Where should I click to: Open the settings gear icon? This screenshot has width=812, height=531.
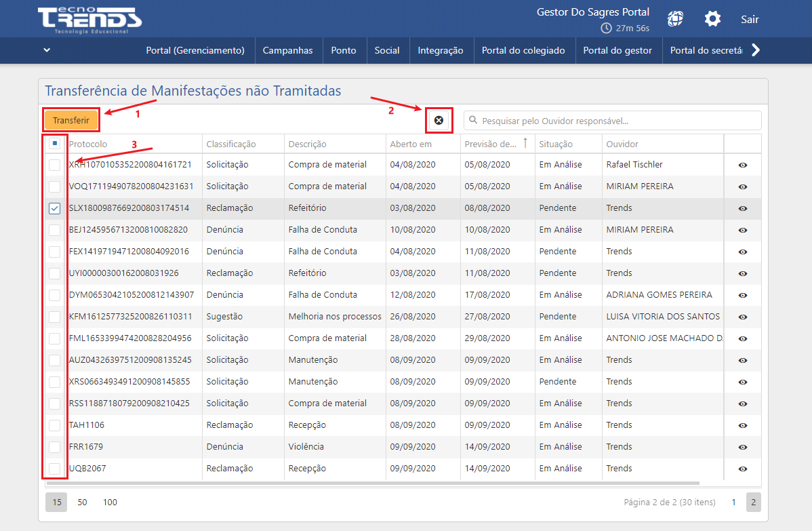click(x=712, y=19)
